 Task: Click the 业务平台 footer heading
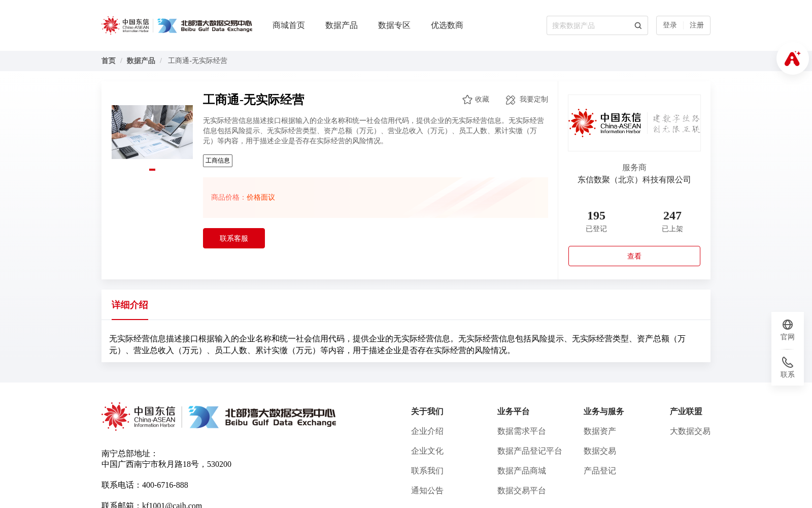514,411
